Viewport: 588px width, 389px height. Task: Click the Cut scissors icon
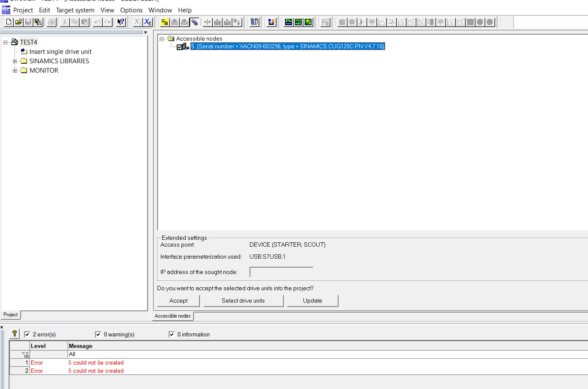tap(65, 22)
